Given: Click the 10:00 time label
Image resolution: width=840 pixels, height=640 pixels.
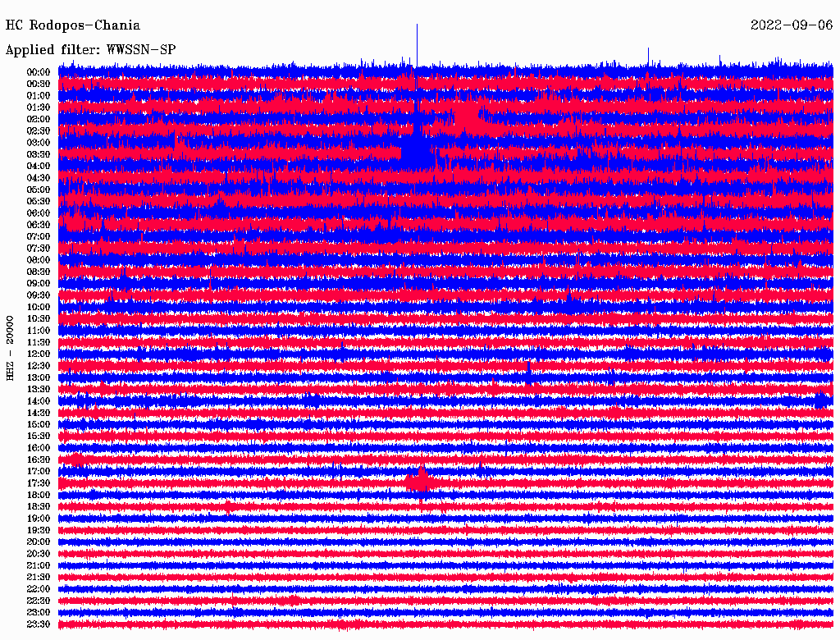Looking at the screenshot, I should (38, 307).
